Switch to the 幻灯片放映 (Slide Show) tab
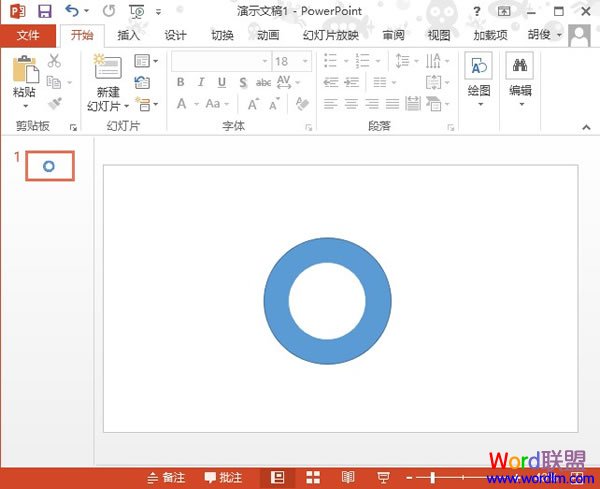Image resolution: width=600 pixels, height=489 pixels. click(x=331, y=36)
